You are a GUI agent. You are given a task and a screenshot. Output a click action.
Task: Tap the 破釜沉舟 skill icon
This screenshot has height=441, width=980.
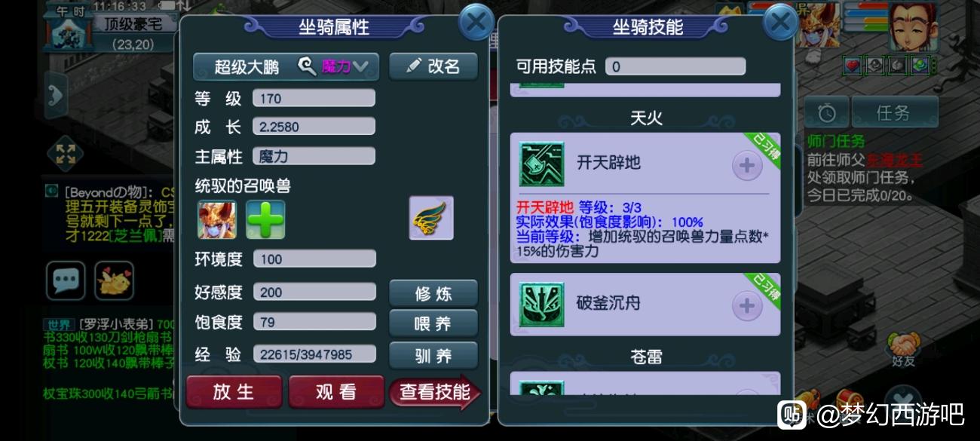click(541, 305)
